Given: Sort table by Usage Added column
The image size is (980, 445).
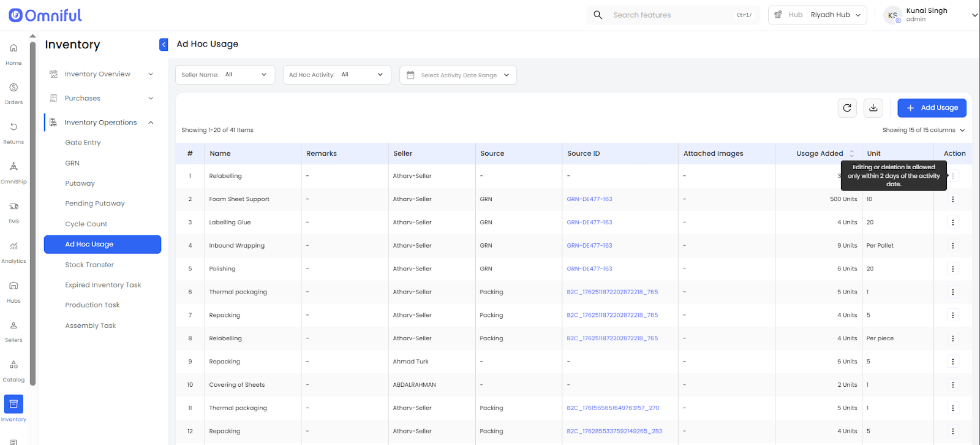Looking at the screenshot, I should click(x=851, y=154).
